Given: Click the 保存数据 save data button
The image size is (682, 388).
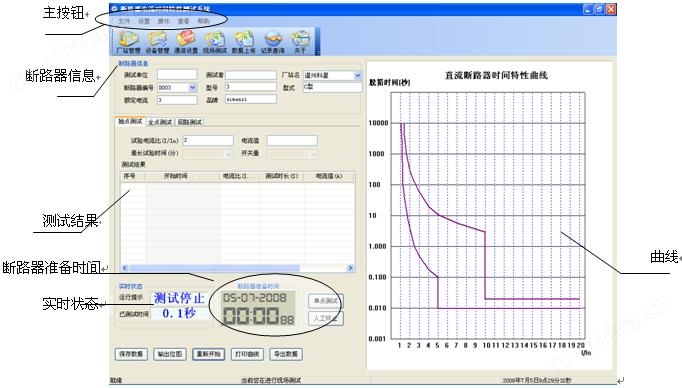Looking at the screenshot, I should 131,354.
